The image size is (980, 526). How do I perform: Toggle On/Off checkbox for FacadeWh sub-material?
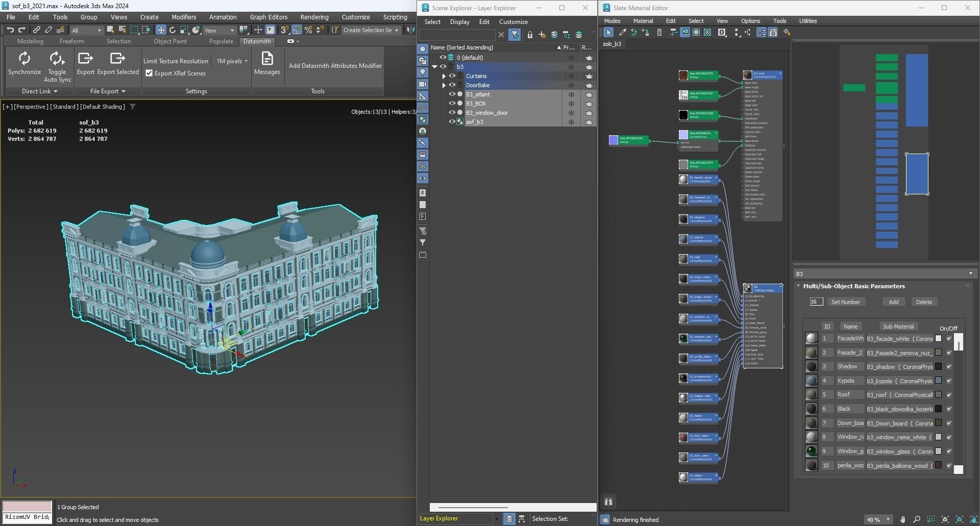949,338
